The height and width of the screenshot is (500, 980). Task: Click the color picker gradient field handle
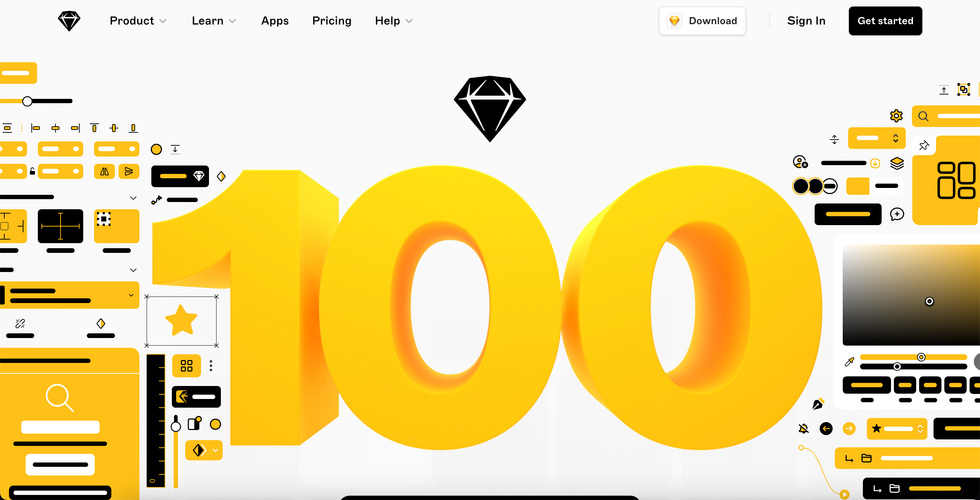(x=929, y=301)
